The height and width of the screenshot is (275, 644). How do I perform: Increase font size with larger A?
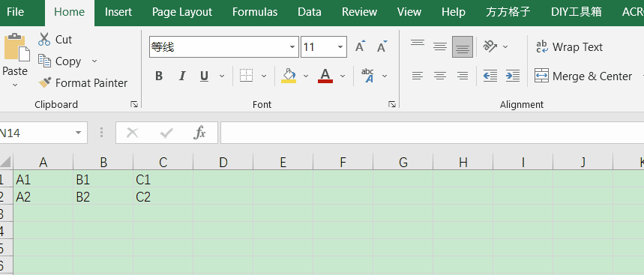[360, 46]
